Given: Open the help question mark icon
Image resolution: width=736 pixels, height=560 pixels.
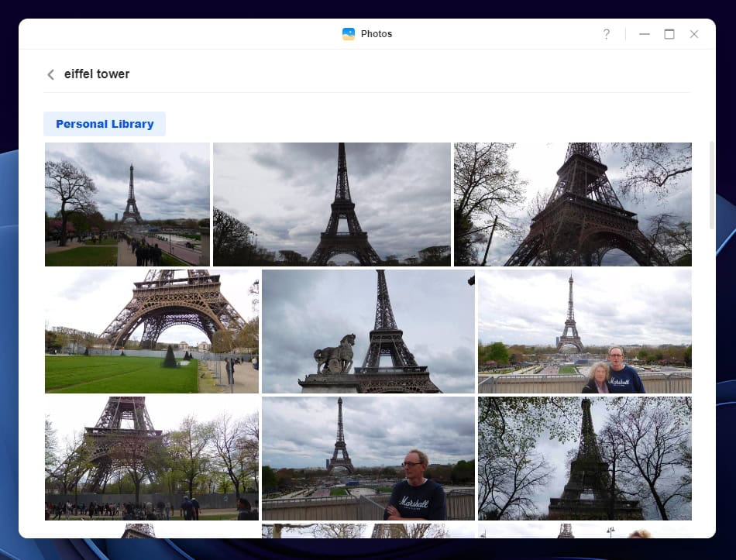Looking at the screenshot, I should click(607, 34).
